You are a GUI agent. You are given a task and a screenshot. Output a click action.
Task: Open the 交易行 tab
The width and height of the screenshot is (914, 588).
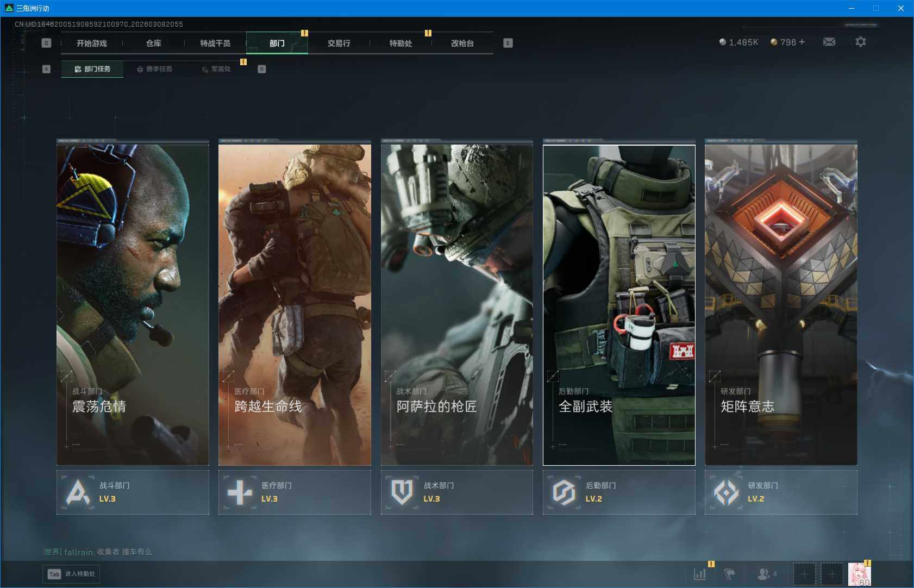[x=339, y=43]
